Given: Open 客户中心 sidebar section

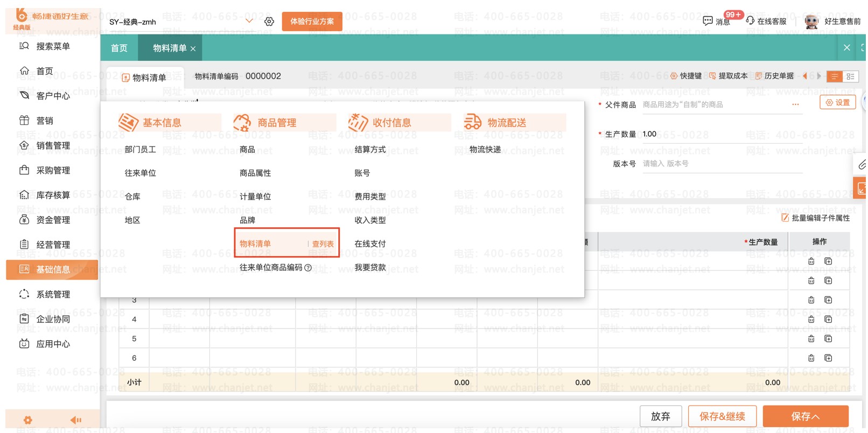Looking at the screenshot, I should [45, 96].
